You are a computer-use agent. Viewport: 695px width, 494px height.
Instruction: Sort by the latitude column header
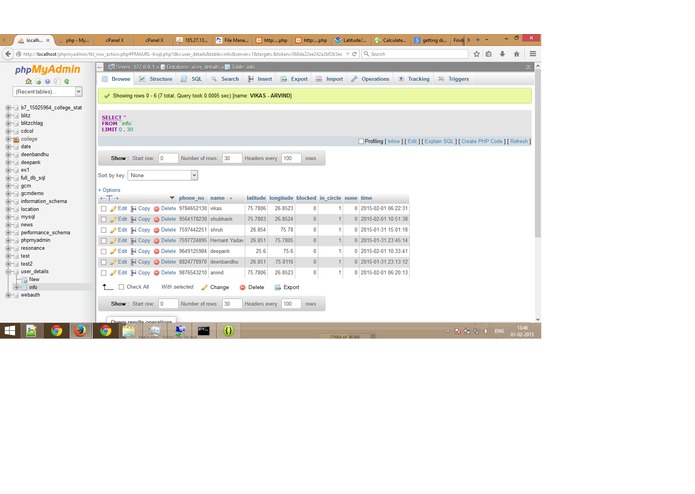256,198
